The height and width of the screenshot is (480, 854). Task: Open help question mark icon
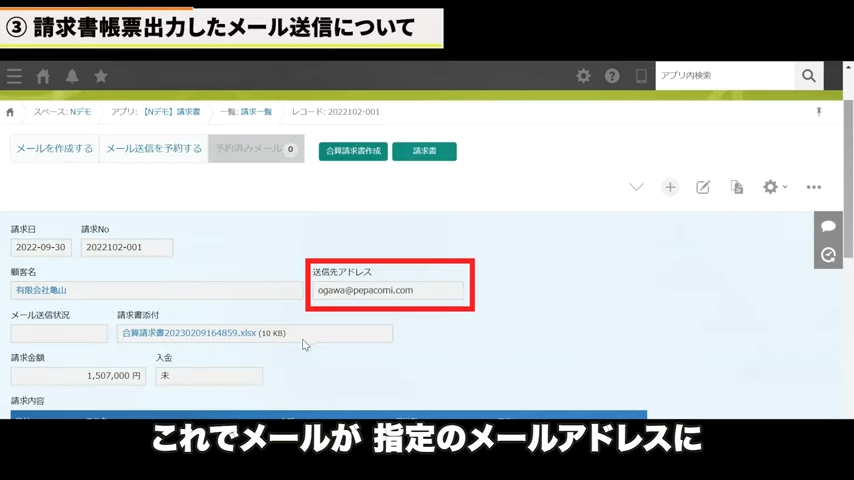(612, 76)
